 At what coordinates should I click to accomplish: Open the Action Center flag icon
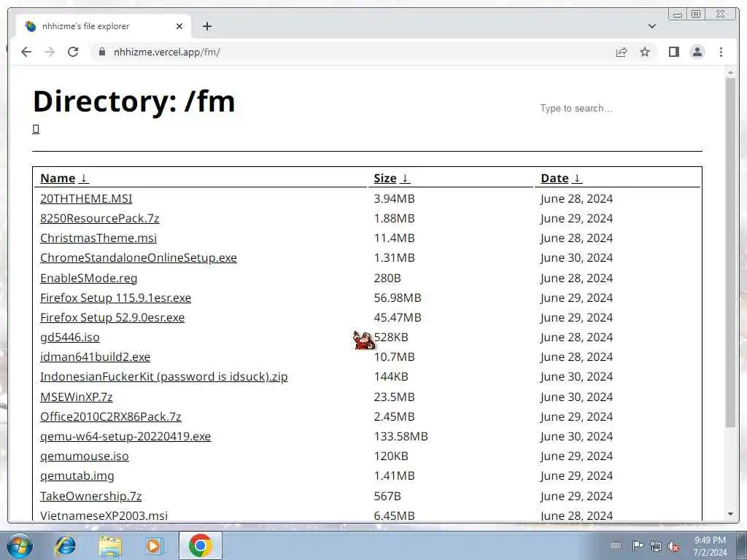(x=637, y=545)
